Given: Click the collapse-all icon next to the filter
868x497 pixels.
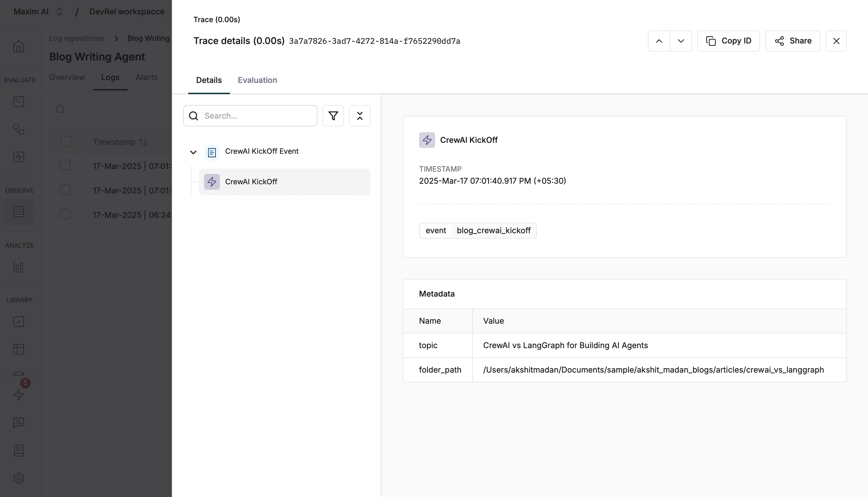Looking at the screenshot, I should [359, 116].
